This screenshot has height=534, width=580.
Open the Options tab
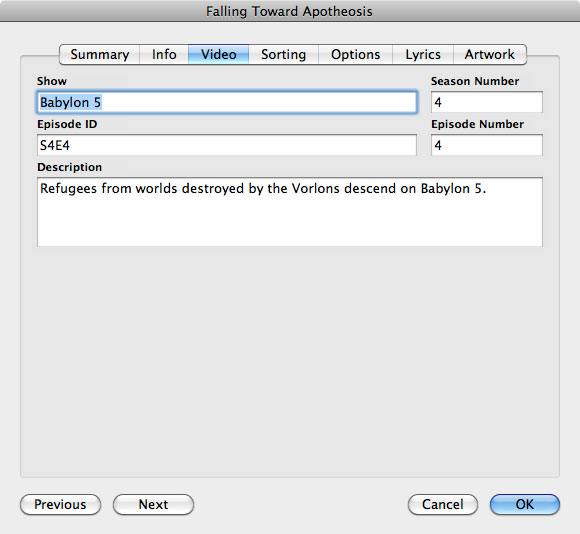point(355,54)
